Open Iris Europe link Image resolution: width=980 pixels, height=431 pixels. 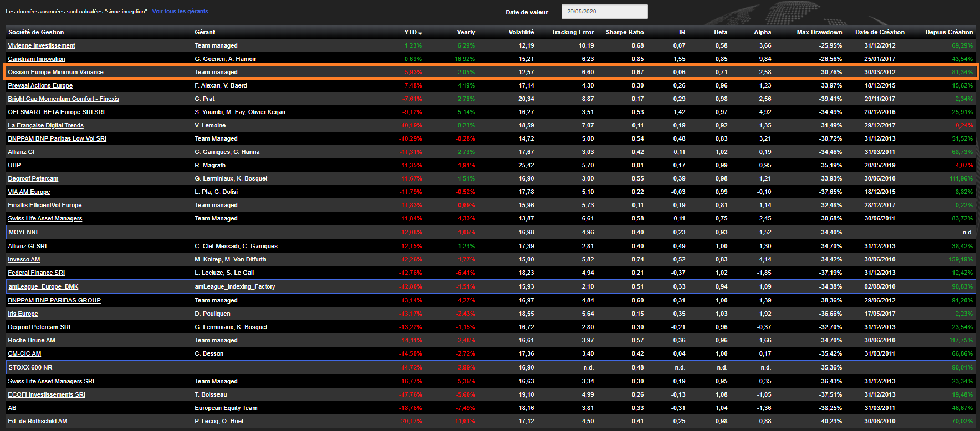click(x=23, y=314)
